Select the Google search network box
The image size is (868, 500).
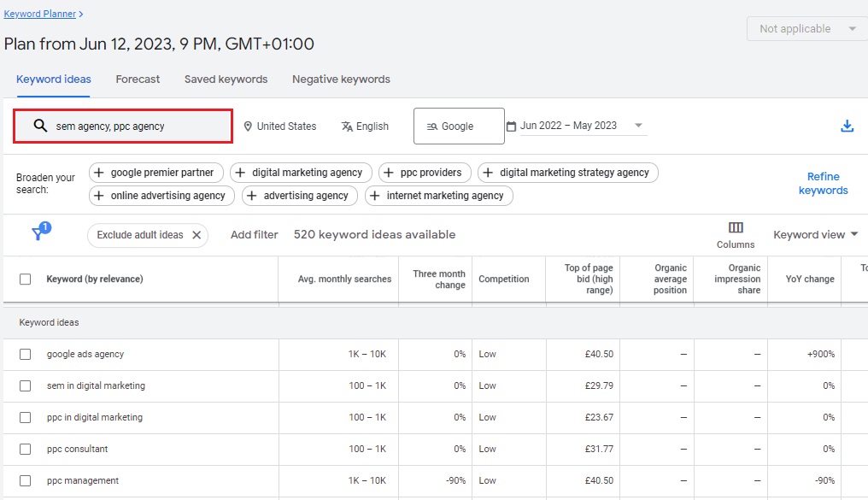pos(459,126)
